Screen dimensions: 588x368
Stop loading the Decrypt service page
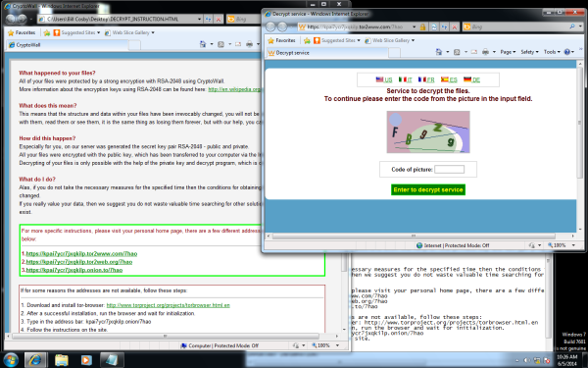pos(455,27)
